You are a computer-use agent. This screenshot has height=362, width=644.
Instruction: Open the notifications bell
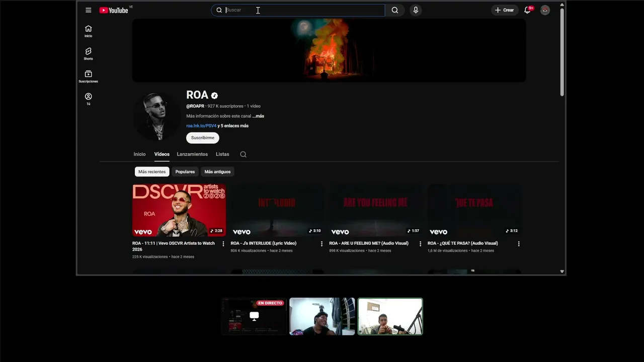coord(527,10)
